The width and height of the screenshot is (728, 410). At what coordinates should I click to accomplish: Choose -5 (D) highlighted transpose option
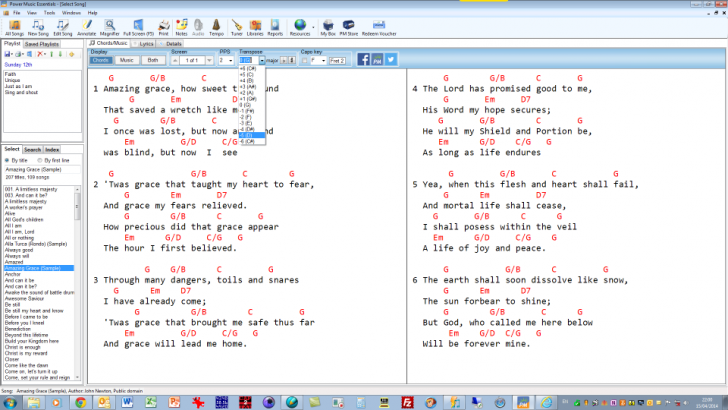pos(252,135)
